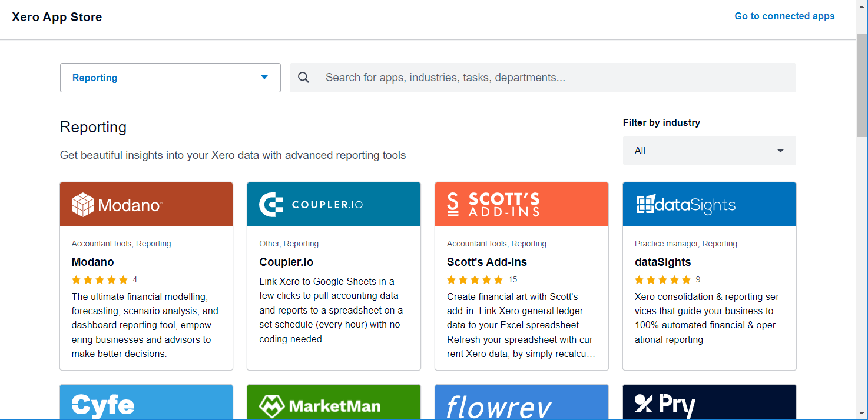The height and width of the screenshot is (420, 868).
Task: Click Go to connected apps
Action: coord(784,16)
